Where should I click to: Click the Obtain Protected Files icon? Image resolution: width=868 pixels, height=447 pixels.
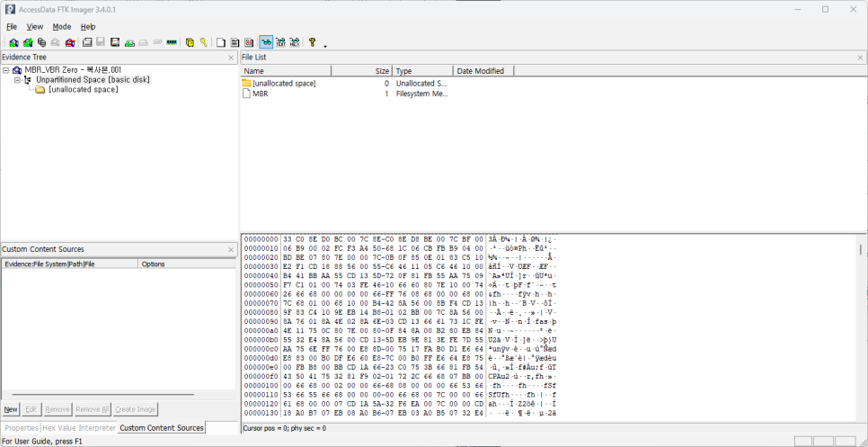click(190, 42)
